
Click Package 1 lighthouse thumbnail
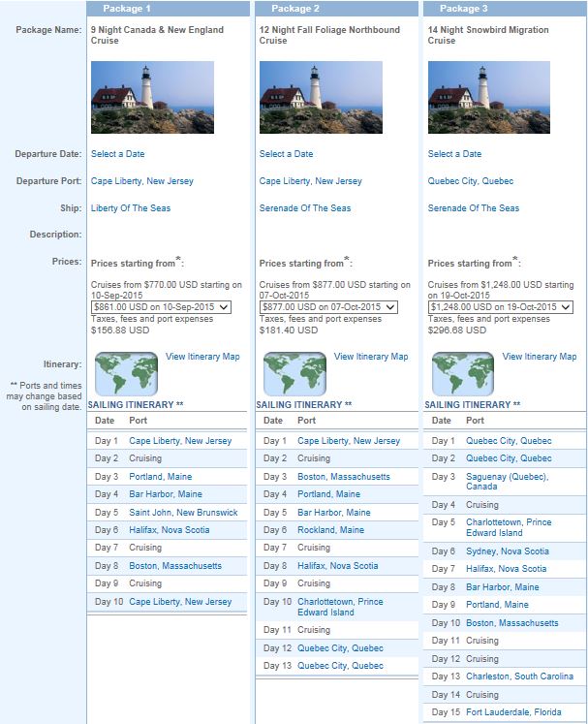[152, 98]
